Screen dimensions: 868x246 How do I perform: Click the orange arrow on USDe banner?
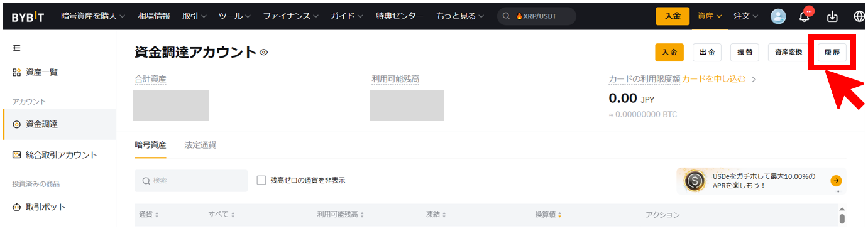[836, 181]
